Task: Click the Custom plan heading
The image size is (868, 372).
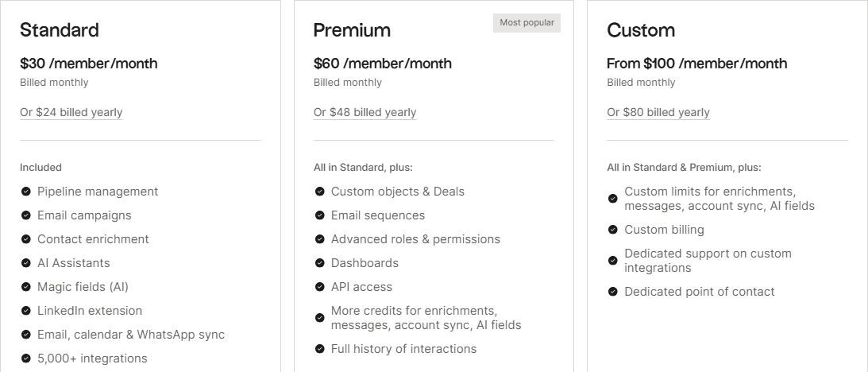Action: (x=641, y=30)
